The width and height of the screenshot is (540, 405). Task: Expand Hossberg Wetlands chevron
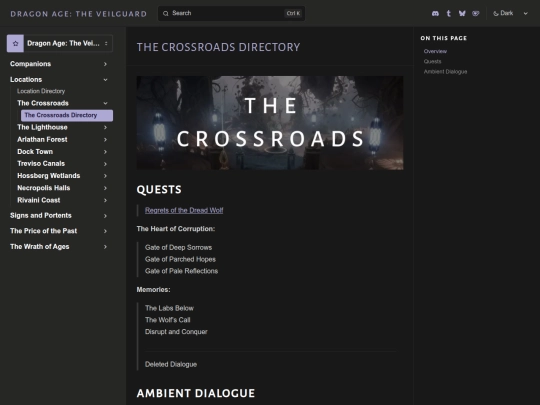(x=105, y=176)
